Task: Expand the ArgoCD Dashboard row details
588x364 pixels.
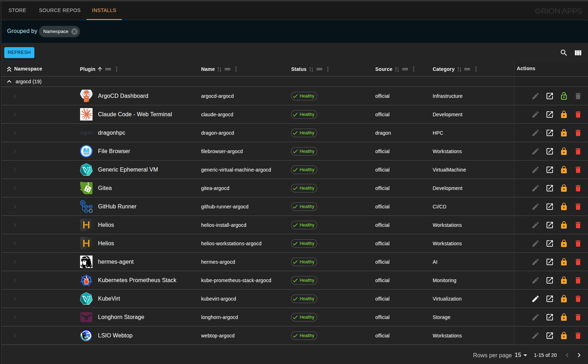Action: tap(15, 96)
